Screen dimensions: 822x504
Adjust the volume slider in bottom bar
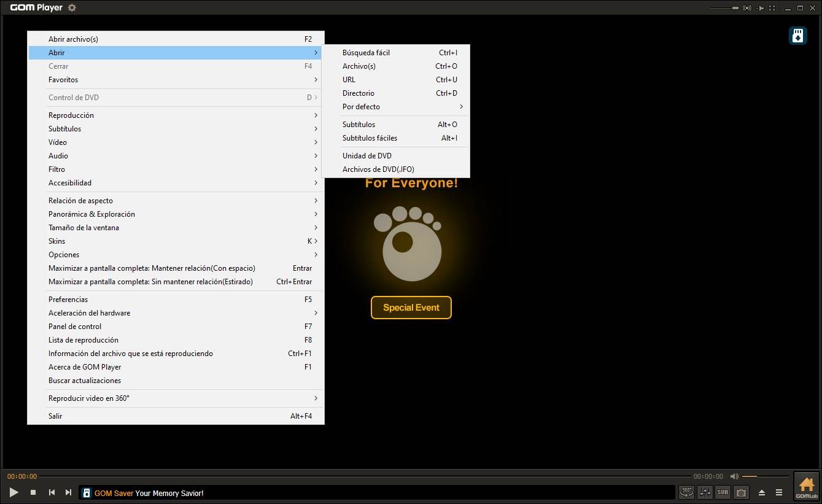(765, 476)
